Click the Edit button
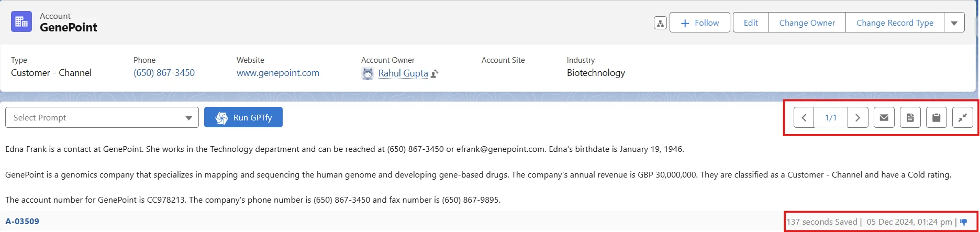 (751, 23)
